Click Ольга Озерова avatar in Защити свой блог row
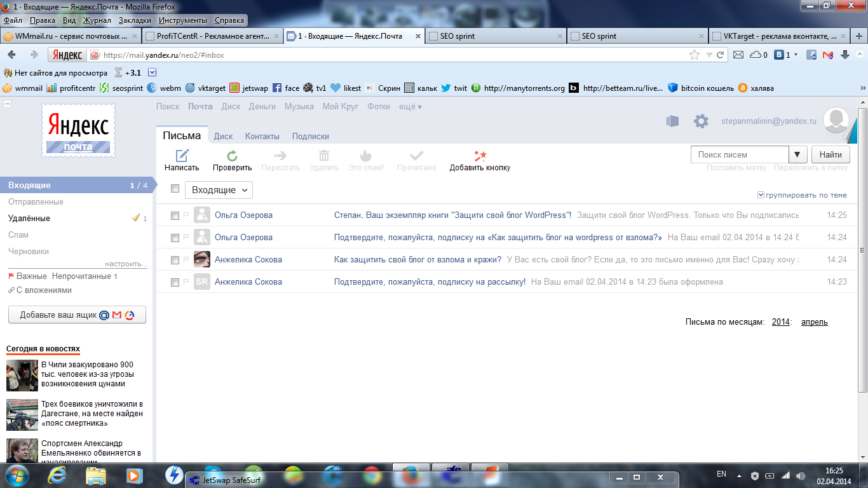This screenshot has height=488, width=868. pyautogui.click(x=202, y=215)
